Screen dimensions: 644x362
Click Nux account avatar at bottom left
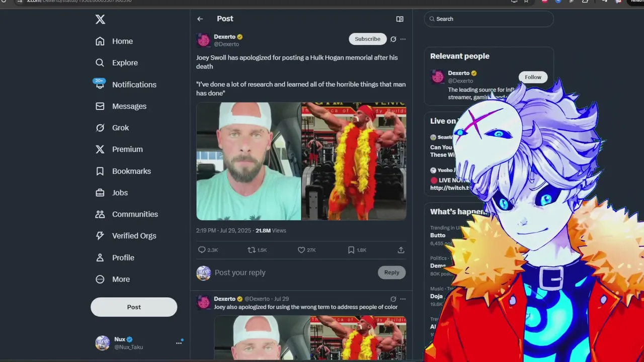point(103,343)
